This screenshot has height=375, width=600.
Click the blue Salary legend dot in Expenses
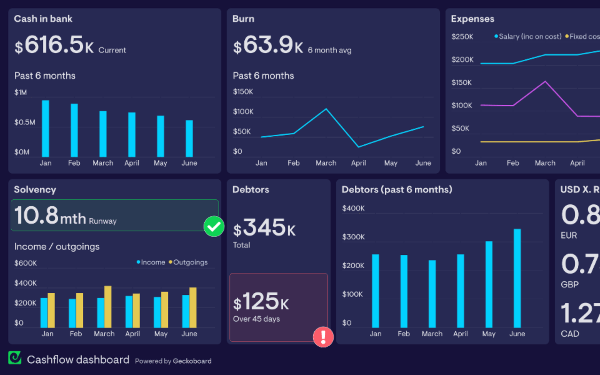(x=496, y=36)
